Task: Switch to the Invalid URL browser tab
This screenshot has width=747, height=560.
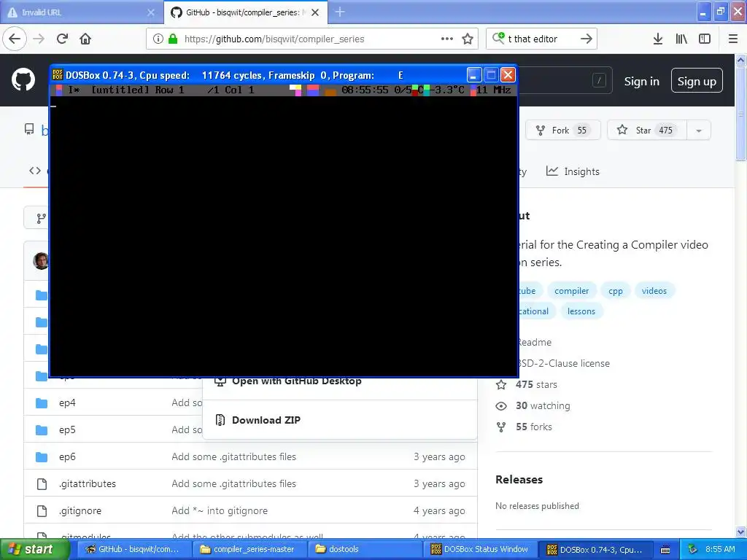Action: [x=81, y=12]
